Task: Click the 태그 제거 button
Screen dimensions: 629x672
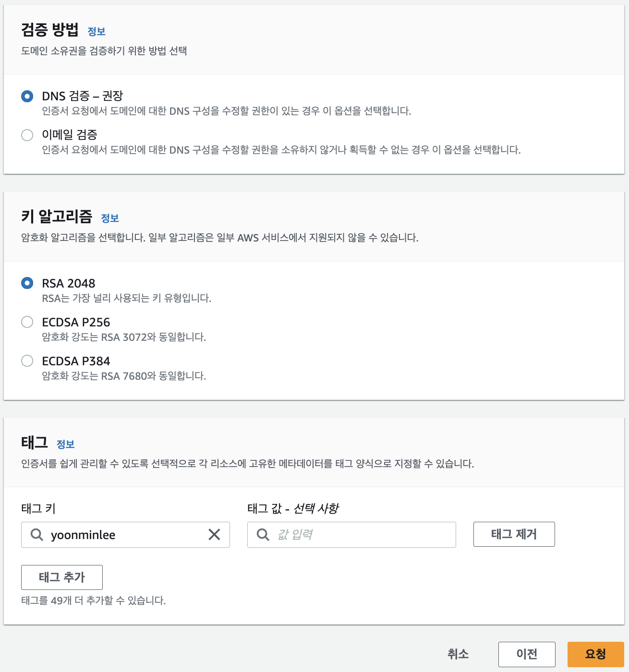Action: [514, 534]
